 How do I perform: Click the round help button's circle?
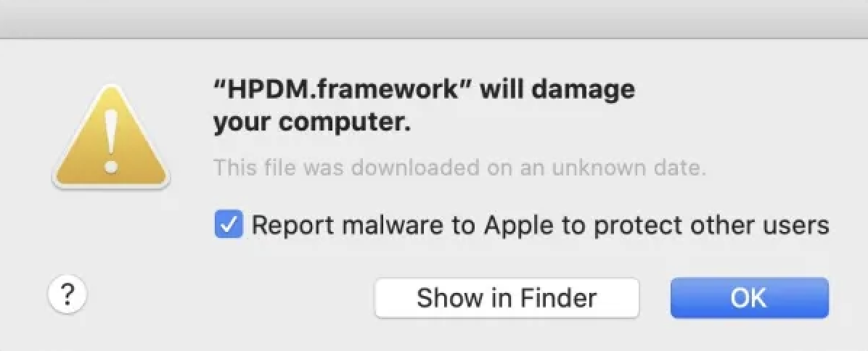[67, 294]
